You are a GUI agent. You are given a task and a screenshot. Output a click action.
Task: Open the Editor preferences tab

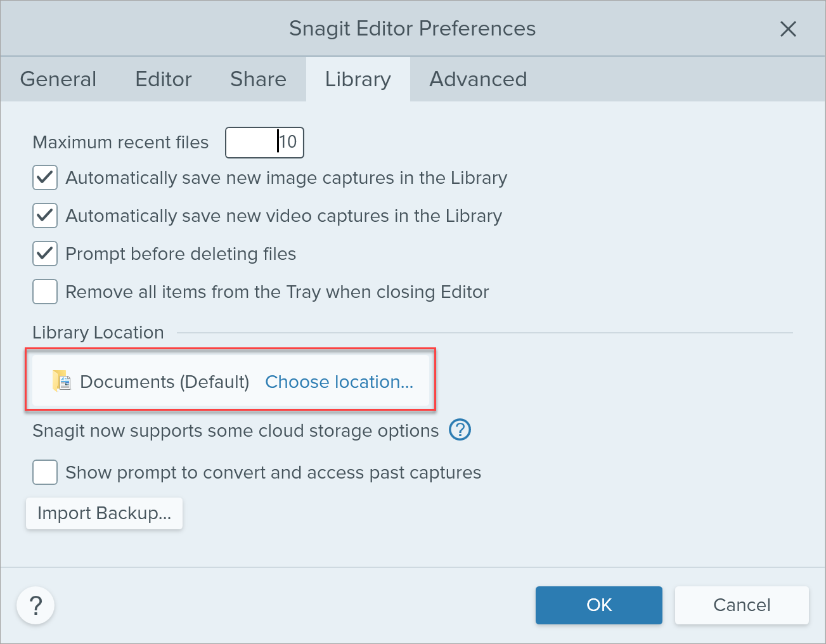163,79
